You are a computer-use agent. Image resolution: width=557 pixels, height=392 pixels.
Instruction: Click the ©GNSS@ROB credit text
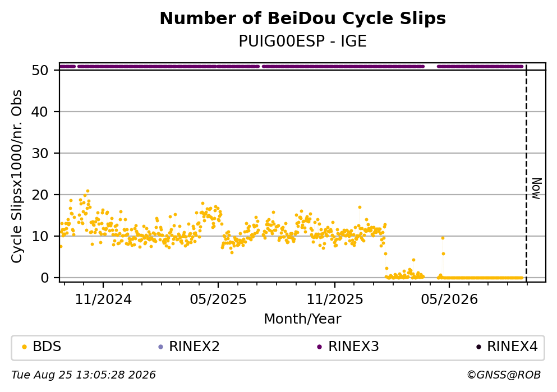(504, 375)
